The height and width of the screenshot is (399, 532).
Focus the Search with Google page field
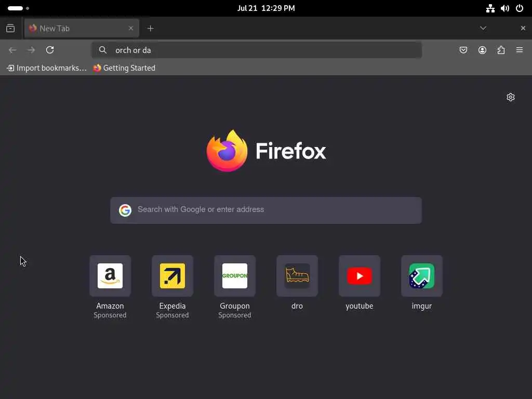[266, 210]
